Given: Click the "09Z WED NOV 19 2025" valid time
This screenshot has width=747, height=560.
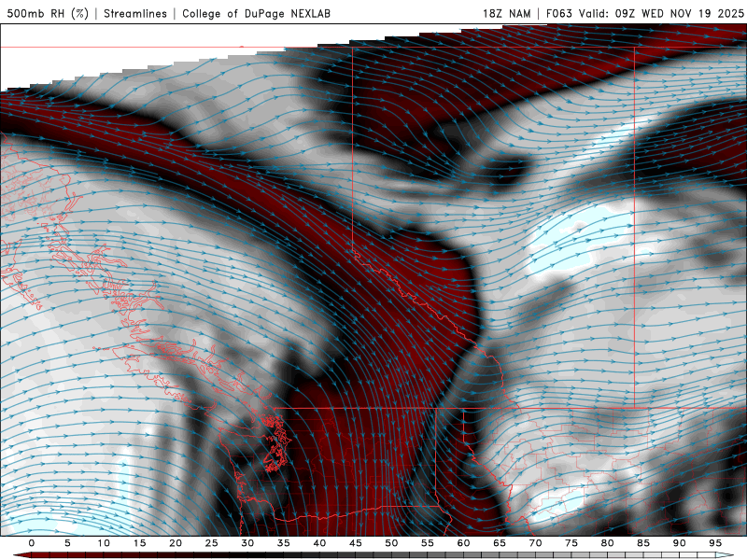Looking at the screenshot, I should [x=680, y=13].
